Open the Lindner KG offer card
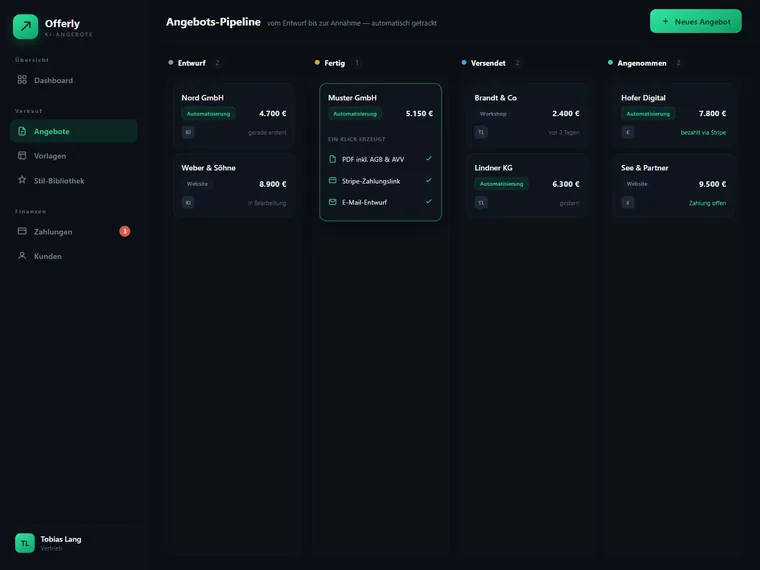The width and height of the screenshot is (760, 570). 527,185
